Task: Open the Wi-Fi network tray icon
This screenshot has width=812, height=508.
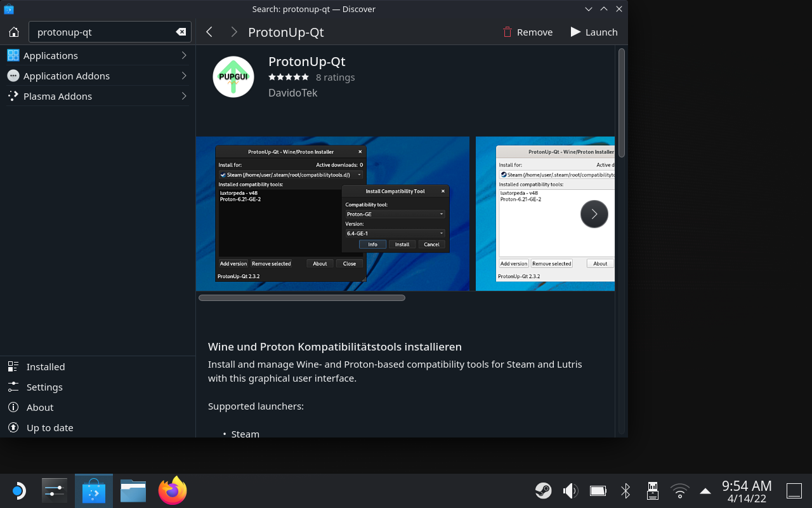Action: coord(679,491)
